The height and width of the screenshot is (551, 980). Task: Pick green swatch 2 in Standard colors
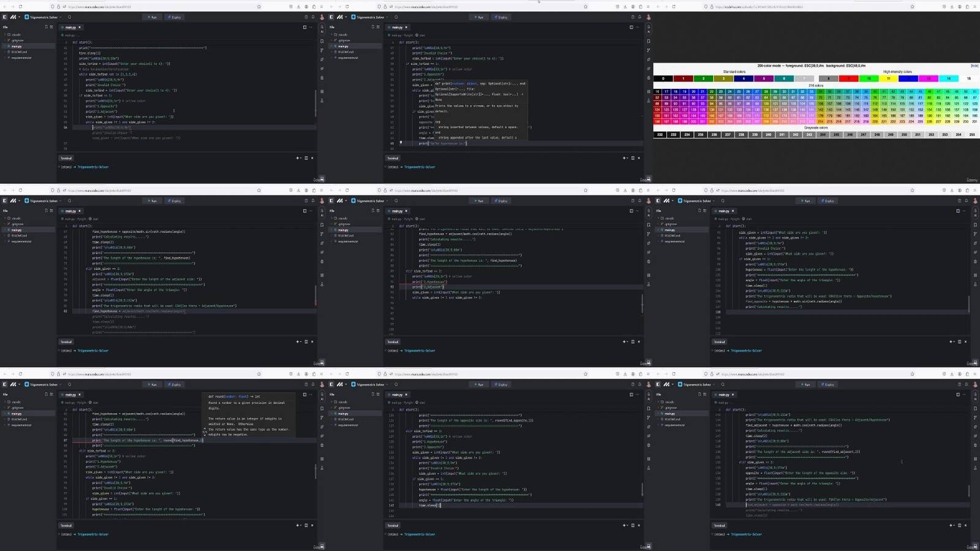click(703, 78)
